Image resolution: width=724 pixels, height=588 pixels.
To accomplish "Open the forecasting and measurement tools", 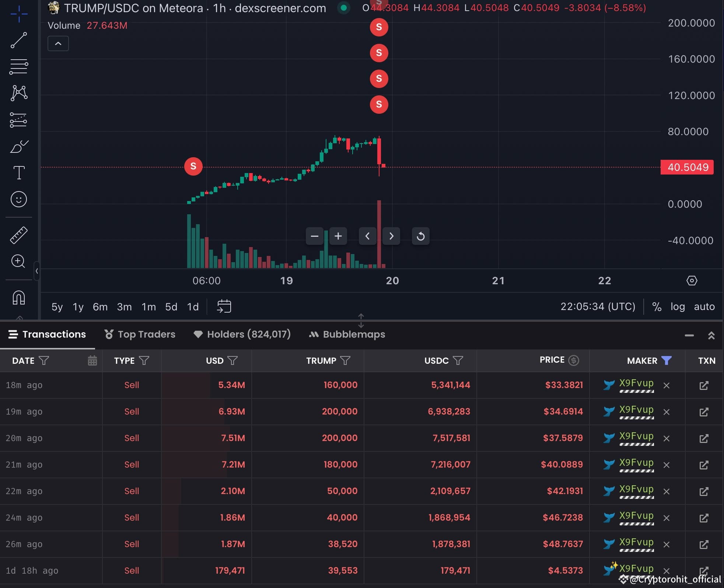I will coord(19,120).
